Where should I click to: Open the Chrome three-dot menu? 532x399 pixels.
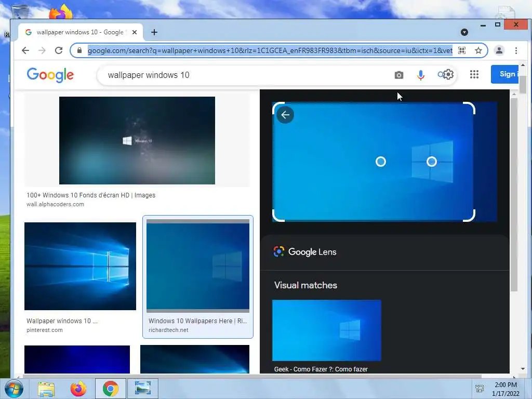(x=516, y=50)
